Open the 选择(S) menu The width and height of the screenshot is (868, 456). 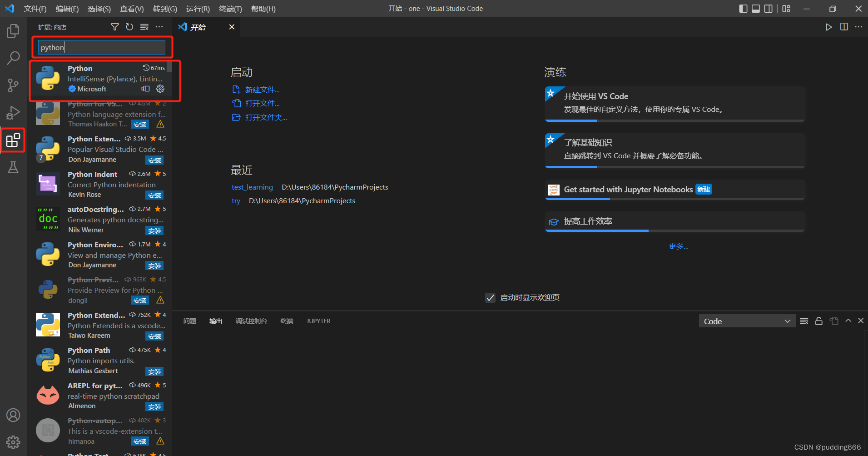coord(99,9)
